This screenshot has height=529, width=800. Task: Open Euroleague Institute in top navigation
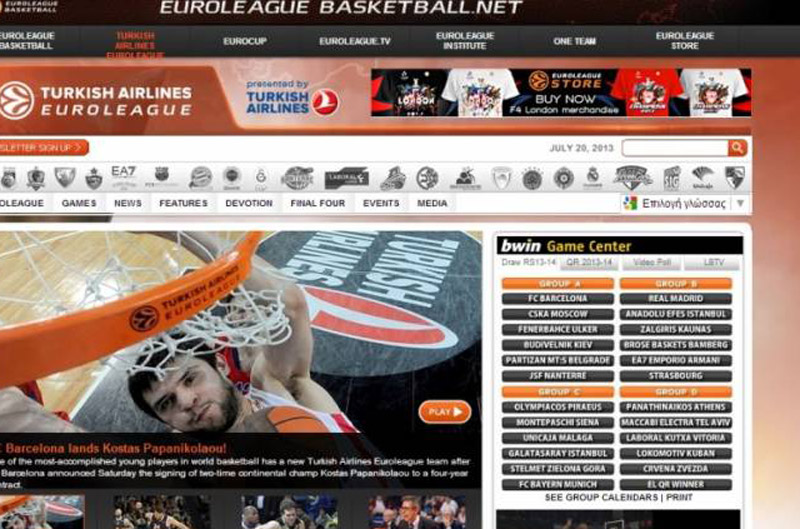[x=465, y=41]
